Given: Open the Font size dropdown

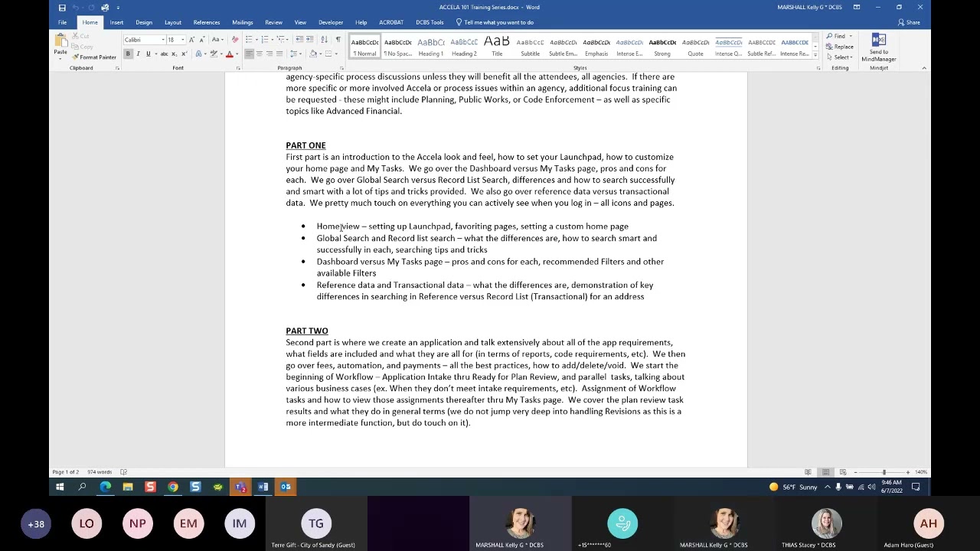Looking at the screenshot, I should point(183,40).
